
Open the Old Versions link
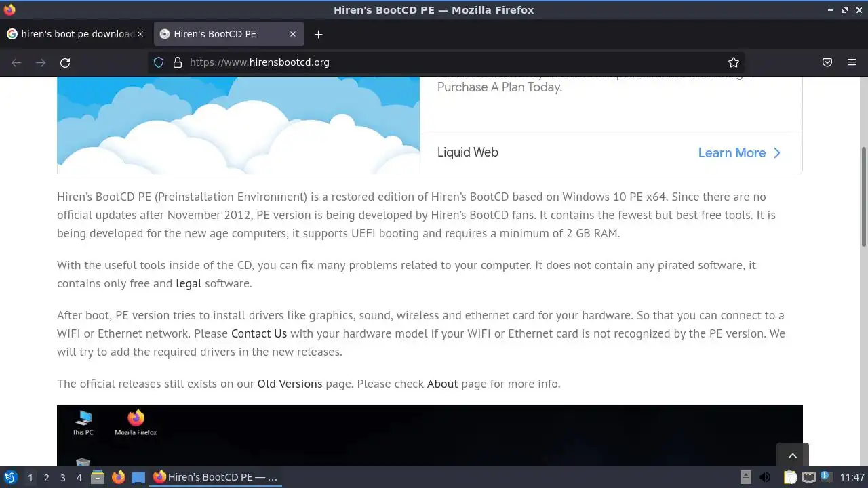290,384
